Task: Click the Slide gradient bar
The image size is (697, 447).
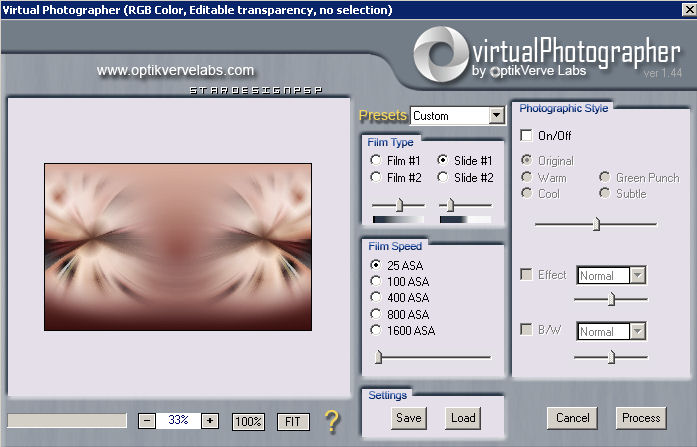Action: tap(465, 220)
